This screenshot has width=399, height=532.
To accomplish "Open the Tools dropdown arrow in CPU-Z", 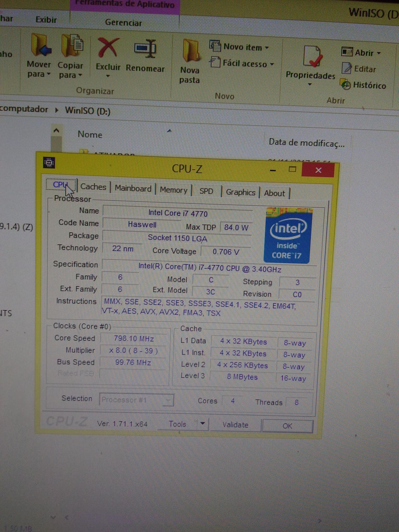I will coord(203,423).
